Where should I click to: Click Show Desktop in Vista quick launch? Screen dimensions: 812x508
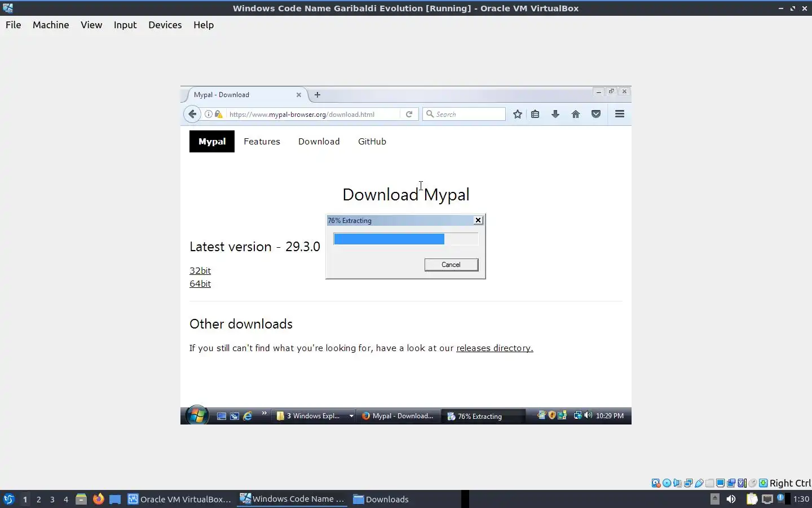coord(222,416)
